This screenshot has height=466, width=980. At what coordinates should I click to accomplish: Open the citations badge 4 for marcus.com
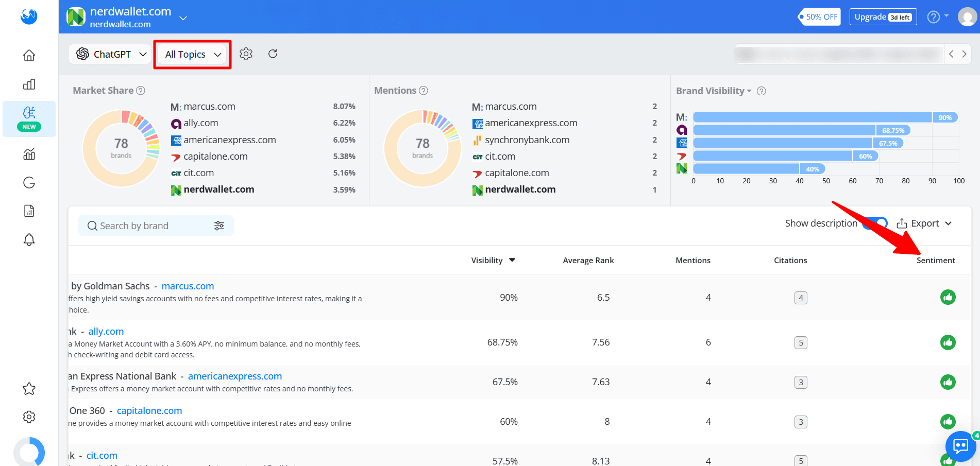(x=801, y=298)
